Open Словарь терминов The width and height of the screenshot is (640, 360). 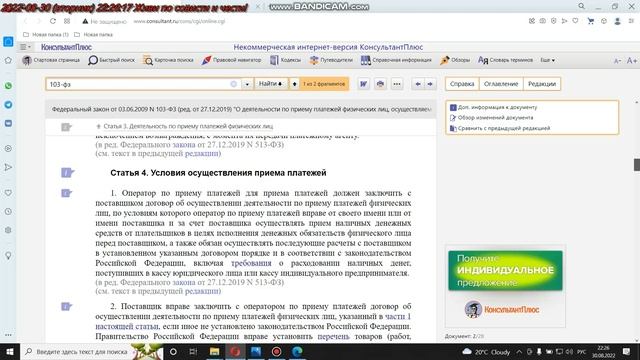505,60
